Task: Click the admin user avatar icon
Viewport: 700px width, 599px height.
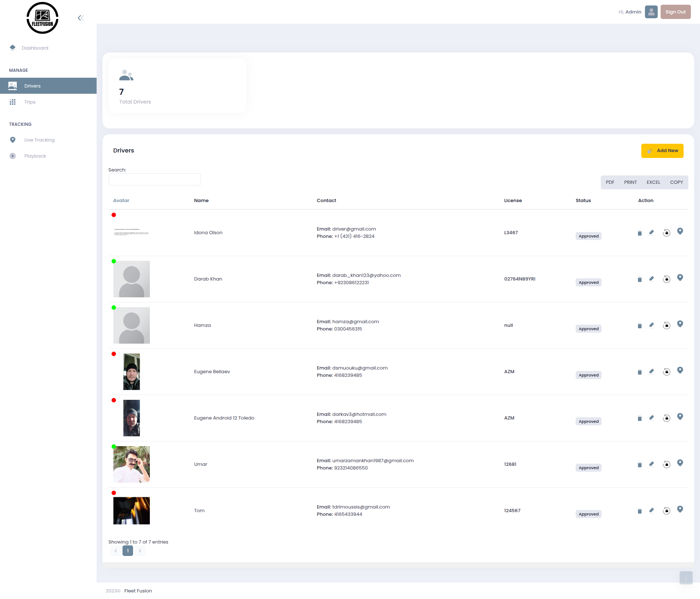Action: [651, 12]
